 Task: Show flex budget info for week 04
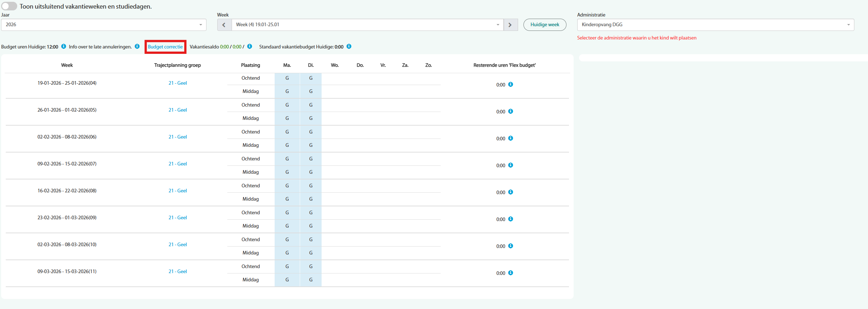(x=511, y=85)
